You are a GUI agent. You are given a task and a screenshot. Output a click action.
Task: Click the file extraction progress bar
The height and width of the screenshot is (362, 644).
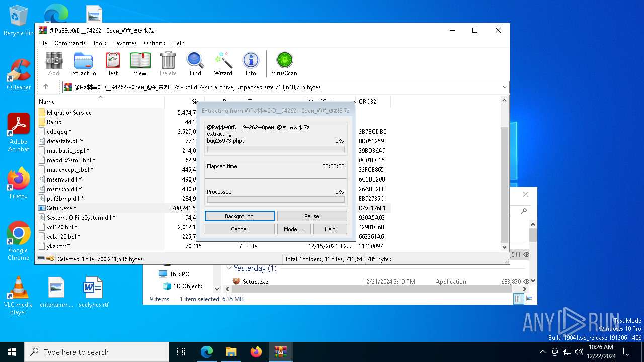point(276,149)
